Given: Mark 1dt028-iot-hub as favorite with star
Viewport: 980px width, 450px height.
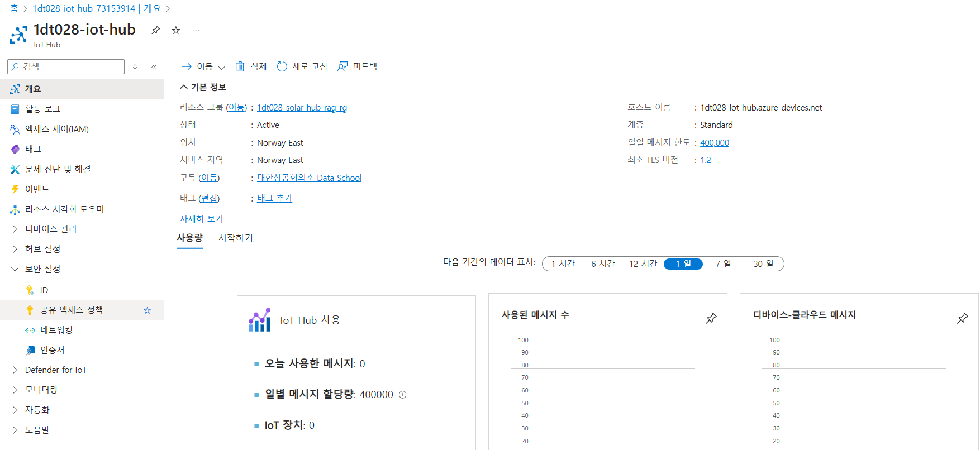Looking at the screenshot, I should (176, 30).
